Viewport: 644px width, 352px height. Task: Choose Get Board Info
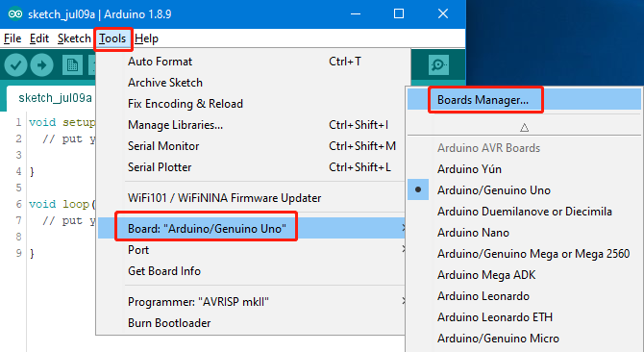point(252,271)
